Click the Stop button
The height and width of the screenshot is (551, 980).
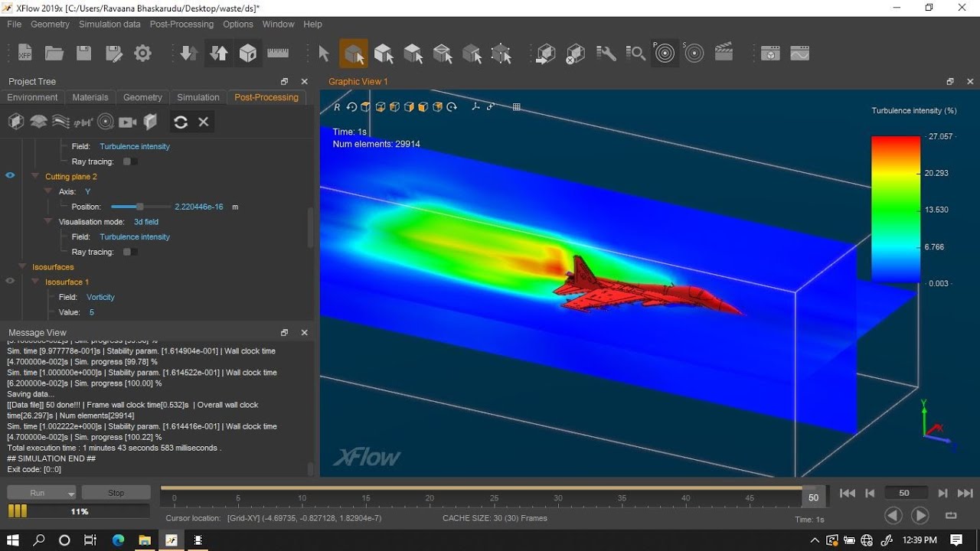pyautogui.click(x=116, y=493)
